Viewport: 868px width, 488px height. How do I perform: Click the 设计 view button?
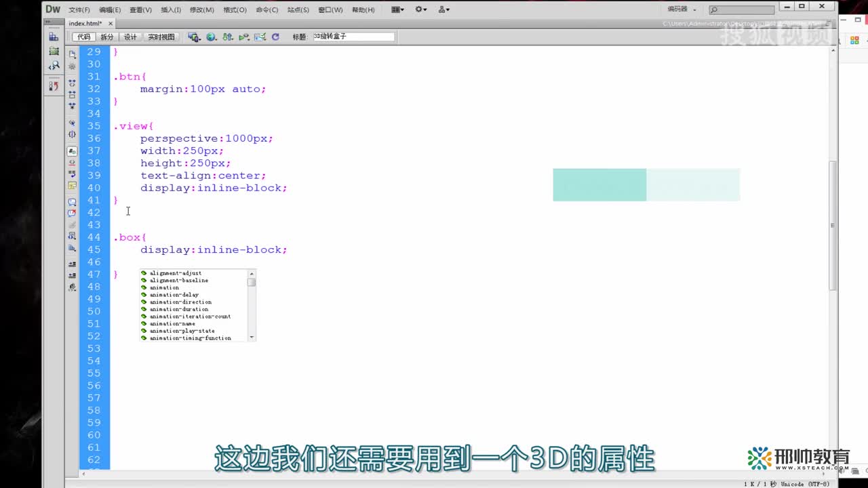(130, 37)
